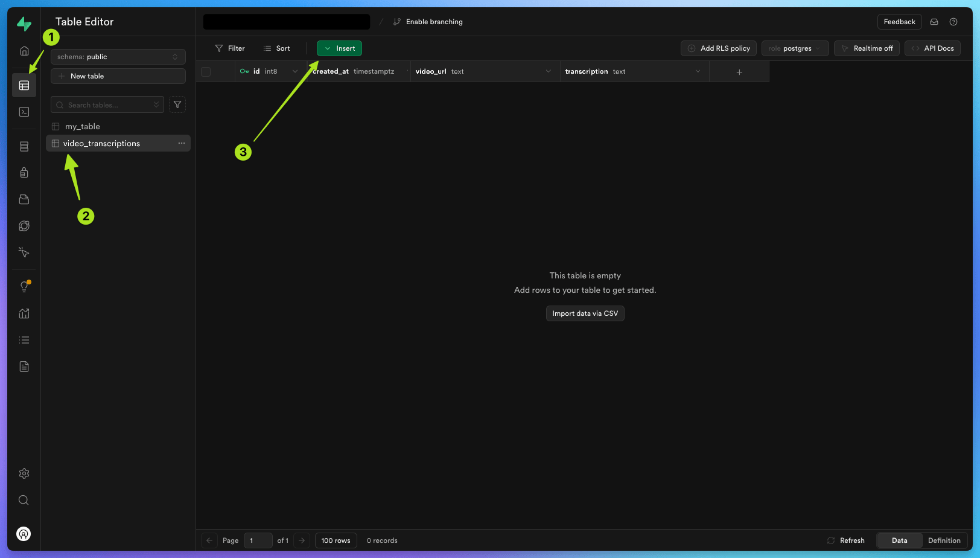Go to Home icon in sidebar
The image size is (980, 558).
24,51
